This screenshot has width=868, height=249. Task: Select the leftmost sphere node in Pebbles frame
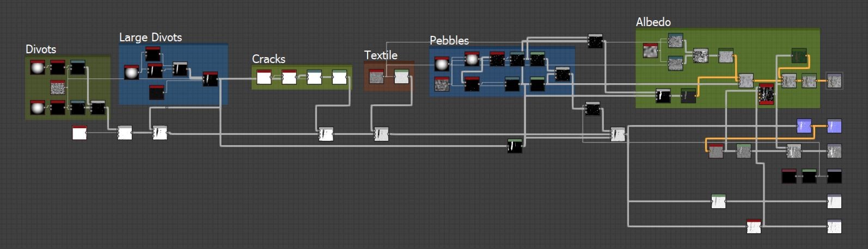tap(442, 64)
